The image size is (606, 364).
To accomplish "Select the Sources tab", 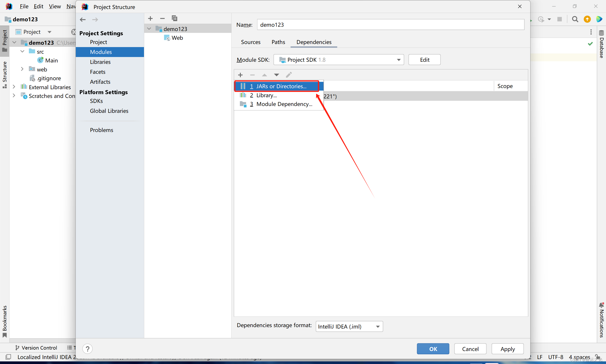I will tap(251, 42).
